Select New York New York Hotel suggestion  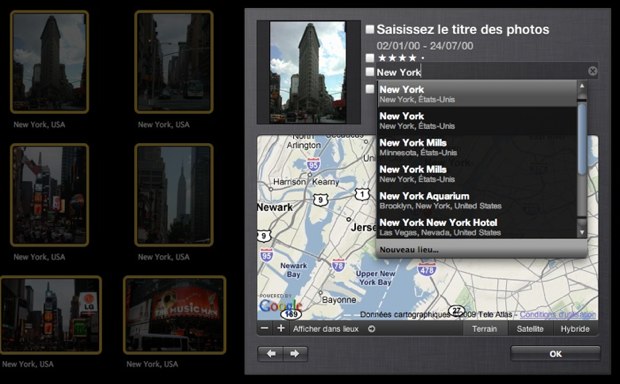click(x=477, y=227)
